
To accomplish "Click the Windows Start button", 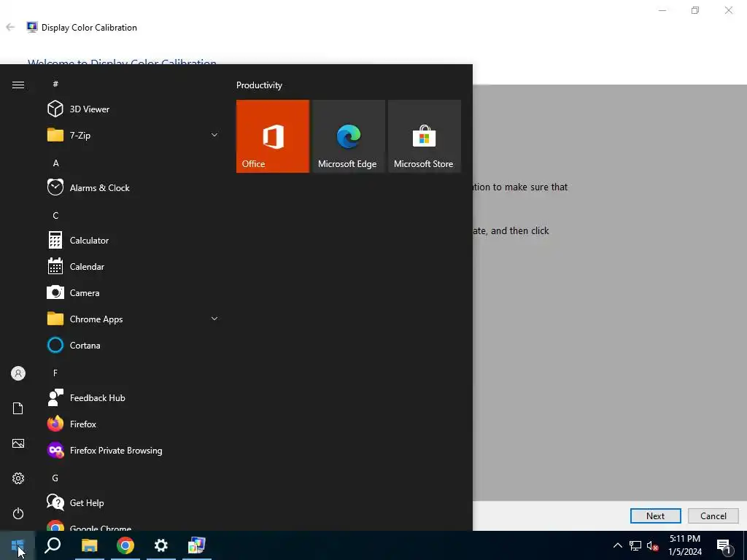I will [x=18, y=545].
